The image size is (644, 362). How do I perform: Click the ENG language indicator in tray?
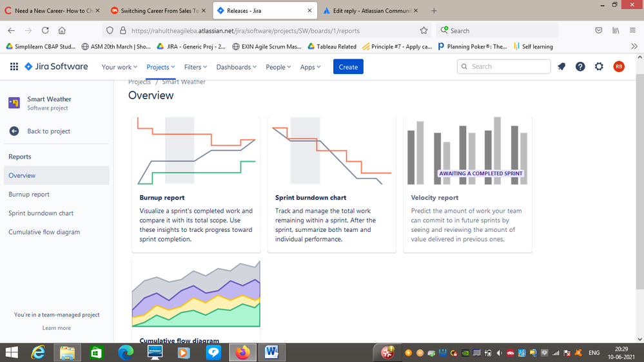594,352
